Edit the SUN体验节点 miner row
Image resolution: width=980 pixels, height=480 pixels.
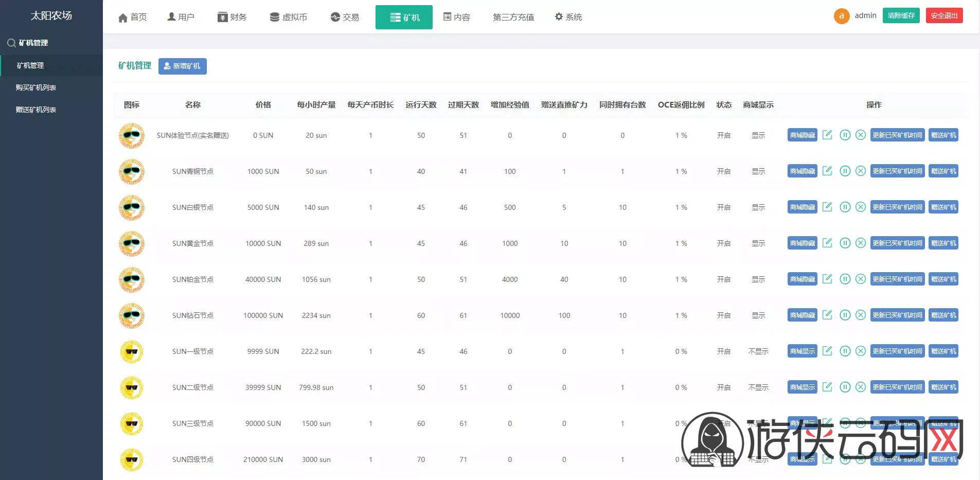pos(827,135)
